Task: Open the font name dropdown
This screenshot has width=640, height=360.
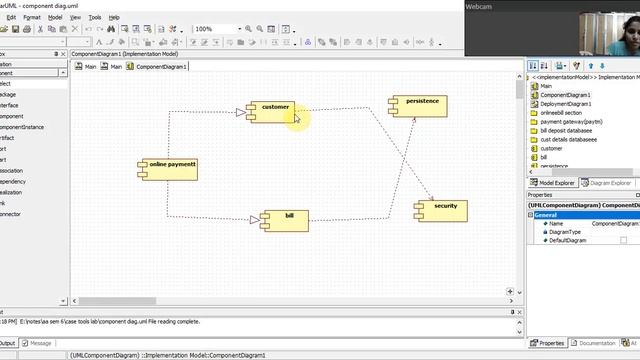Action: [62, 42]
